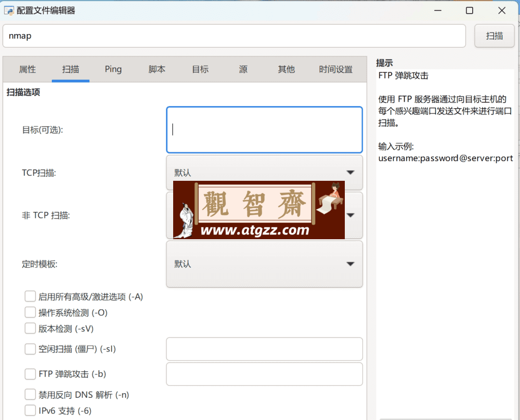Click the 定时模板: label
The height and width of the screenshot is (420, 520).
(x=40, y=264)
